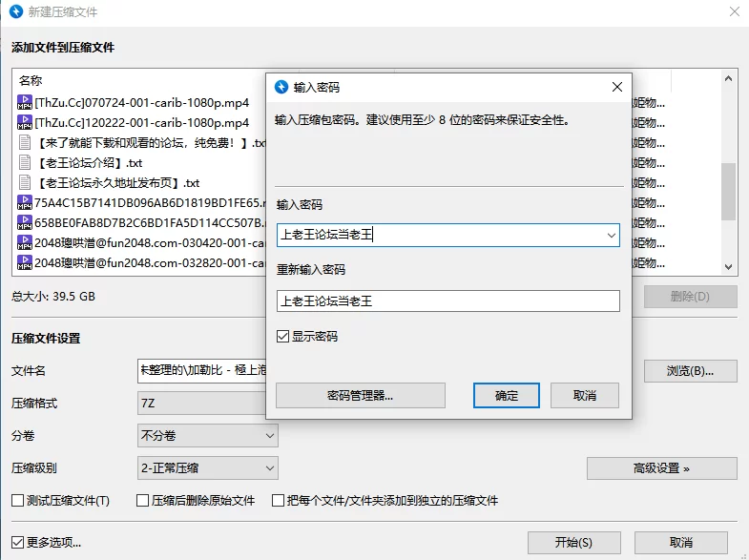749x560 pixels.
Task: Click the 重新输入密码 input field
Action: click(448, 301)
